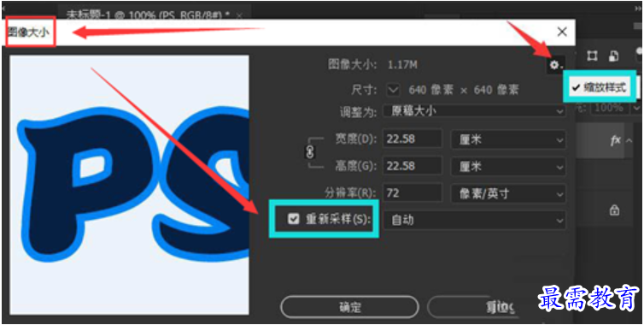Click the 640 像素 × 640 像素 dimensions text
Screen dimensions: 644x325
464,90
